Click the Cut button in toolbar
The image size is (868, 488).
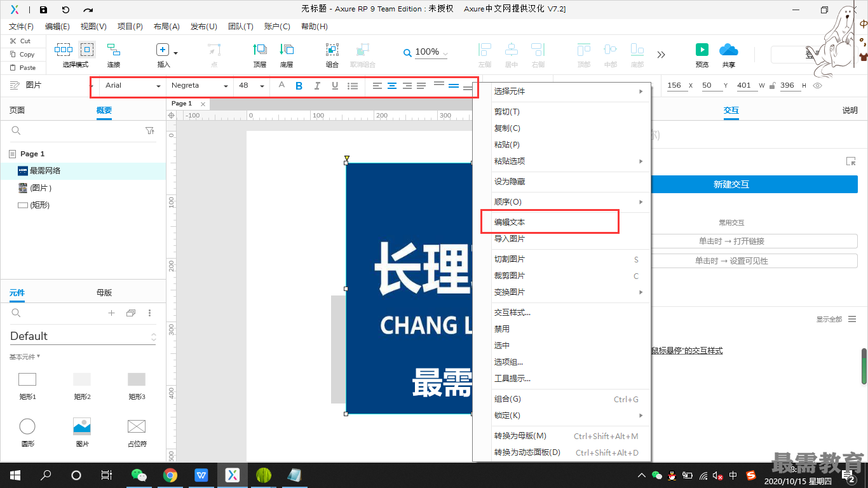click(20, 41)
